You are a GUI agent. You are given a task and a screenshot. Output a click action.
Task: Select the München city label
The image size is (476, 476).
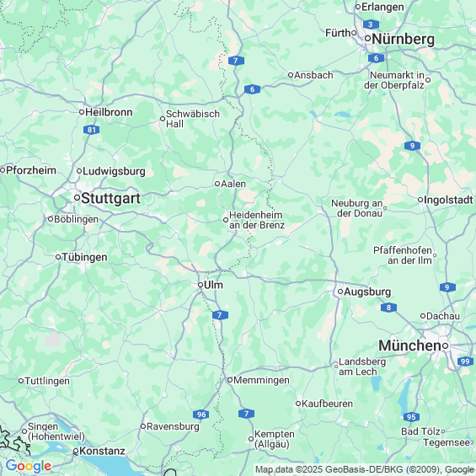click(409, 345)
